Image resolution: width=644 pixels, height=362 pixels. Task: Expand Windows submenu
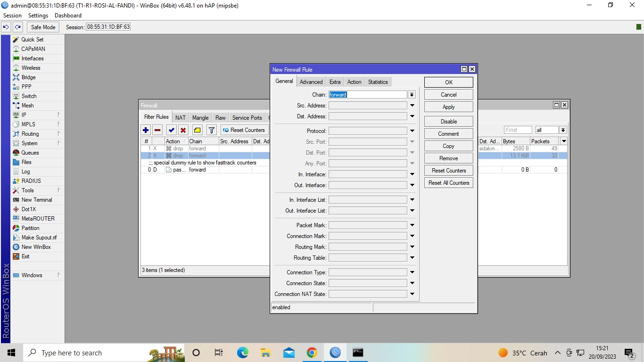[59, 275]
